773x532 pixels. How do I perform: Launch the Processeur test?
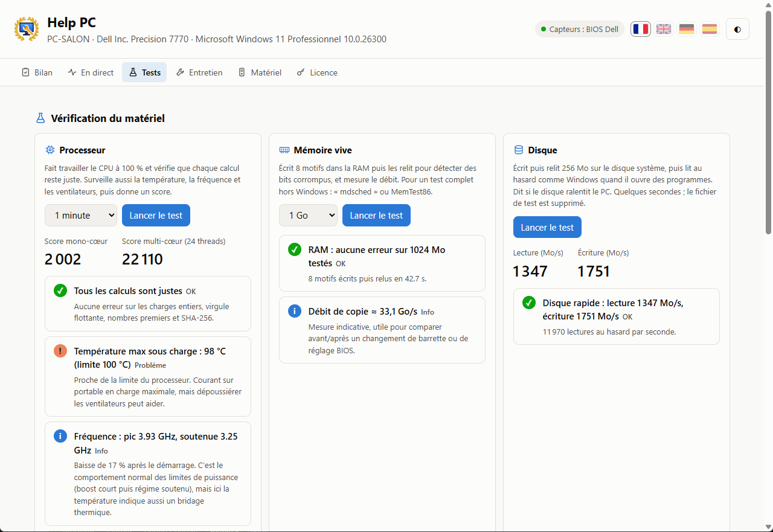pyautogui.click(x=156, y=216)
